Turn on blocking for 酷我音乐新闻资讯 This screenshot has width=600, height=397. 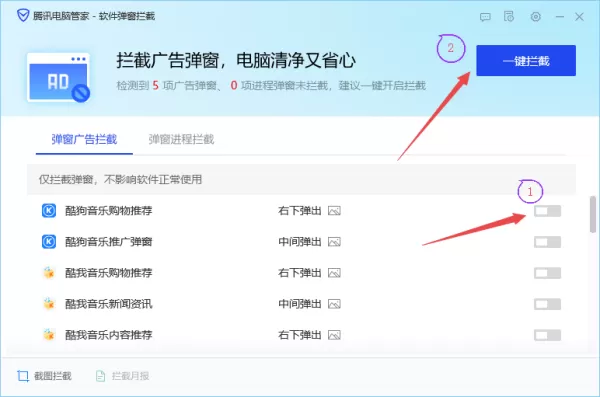[548, 304]
